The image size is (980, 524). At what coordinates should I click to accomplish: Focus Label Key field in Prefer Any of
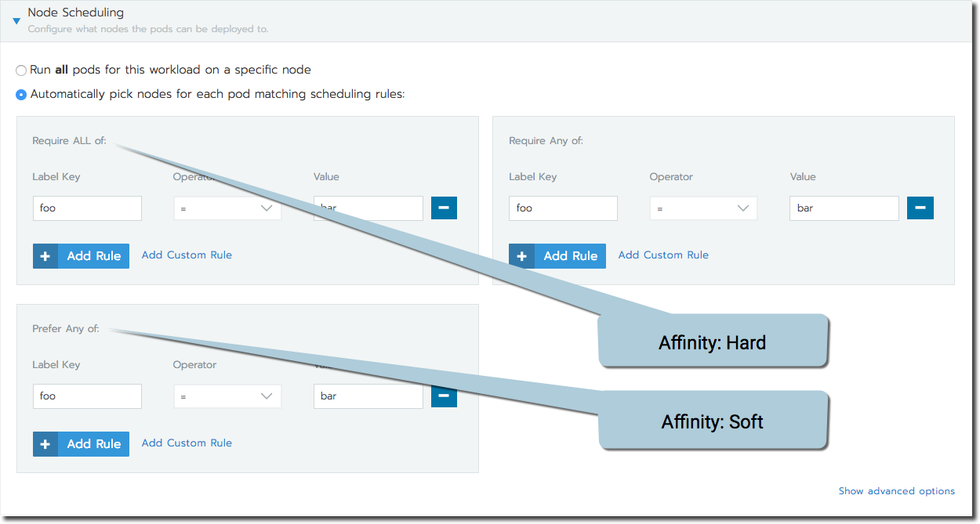tap(87, 396)
